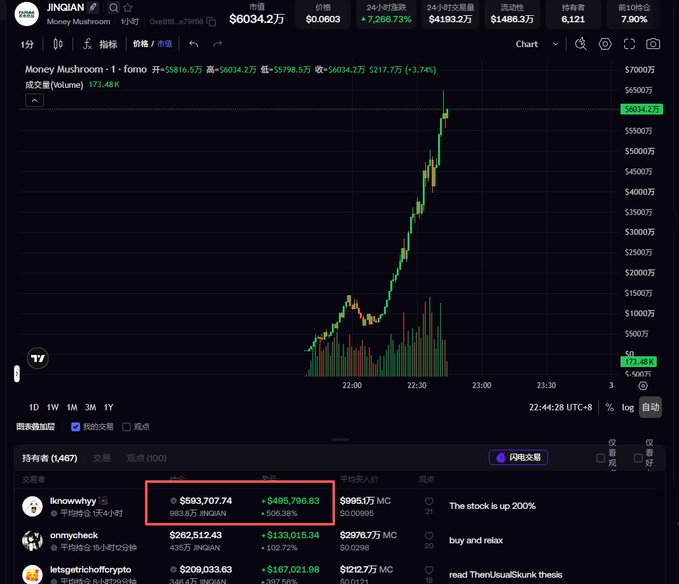Favorite JINQIAN with the star icon
This screenshot has width=679, height=584.
point(128,7)
